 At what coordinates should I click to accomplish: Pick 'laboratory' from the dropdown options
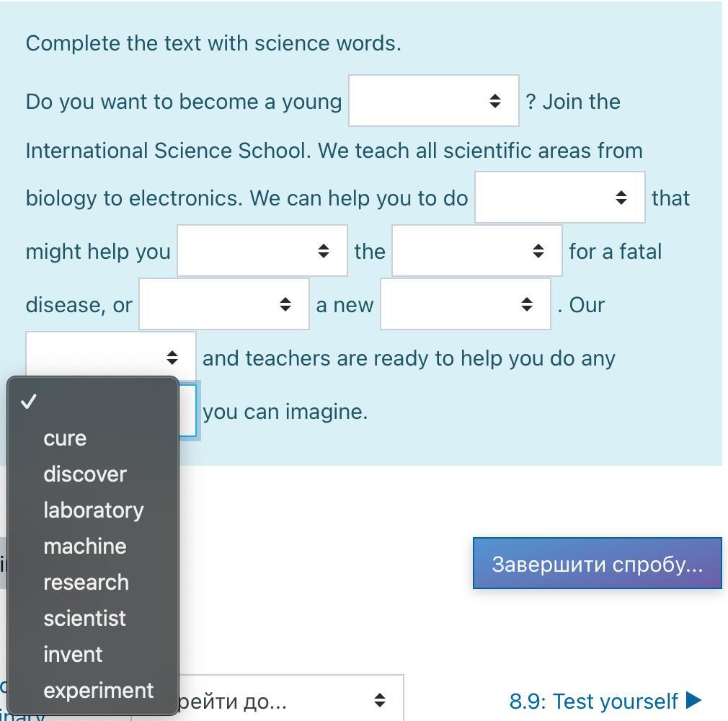click(x=93, y=510)
